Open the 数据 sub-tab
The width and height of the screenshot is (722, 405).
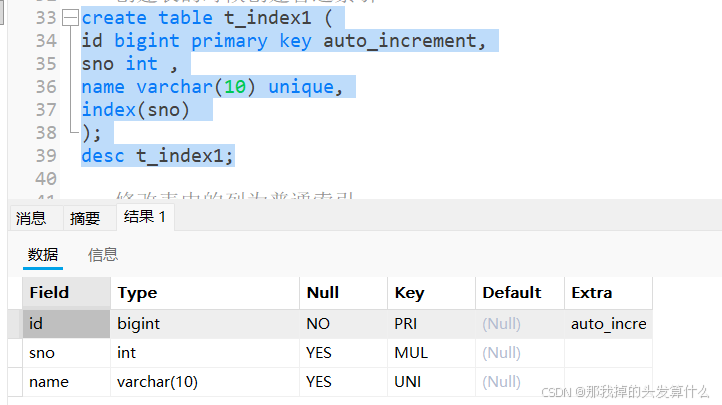tap(43, 255)
